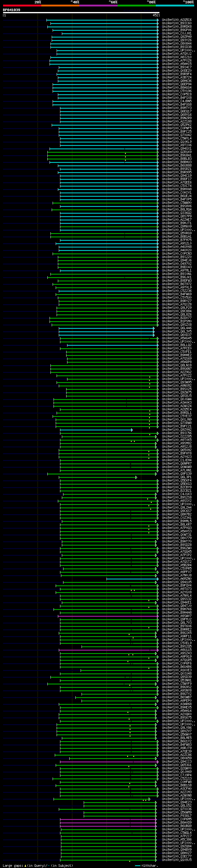Open hit UniRef100_A2Q5C6
Image resolution: width=197 pixels, height=868 pixels.
[177, 20]
